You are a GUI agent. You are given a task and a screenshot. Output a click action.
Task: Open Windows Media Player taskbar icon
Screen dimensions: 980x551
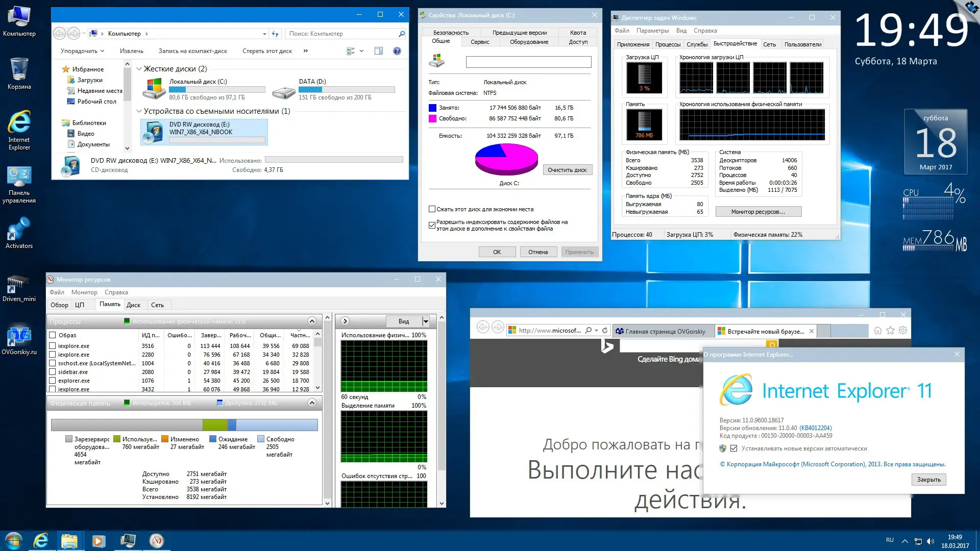pyautogui.click(x=99, y=541)
